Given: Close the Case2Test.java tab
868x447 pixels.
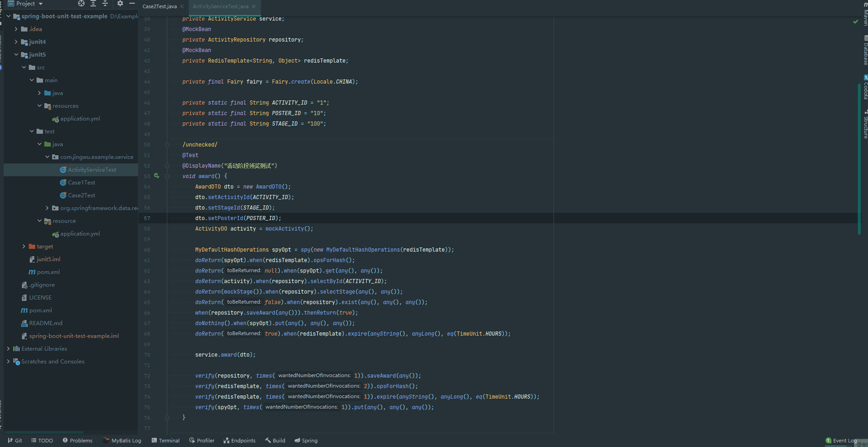Looking at the screenshot, I should pos(182,6).
